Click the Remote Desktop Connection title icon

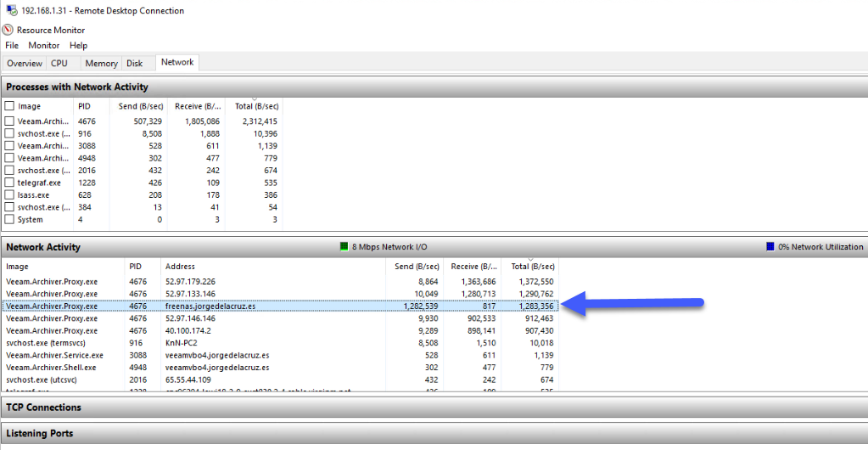(12, 10)
